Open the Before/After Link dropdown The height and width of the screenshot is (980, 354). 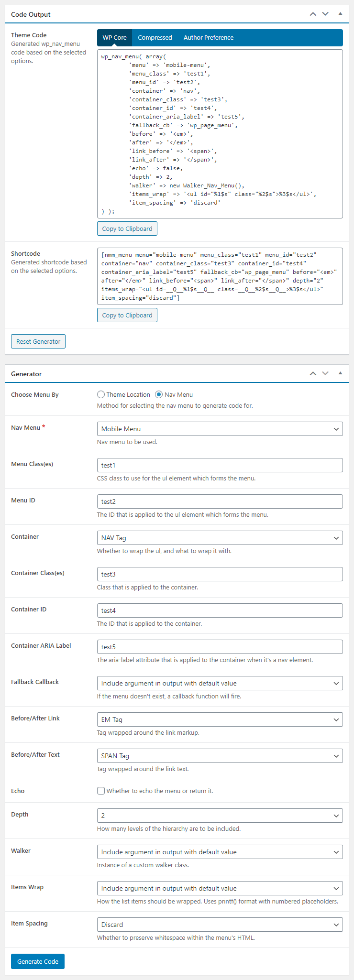coord(220,719)
